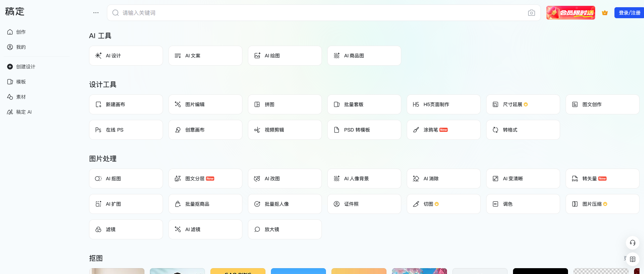Screen dimensions: 644x274
Task: Open the customer service headset button
Action: tap(633, 243)
